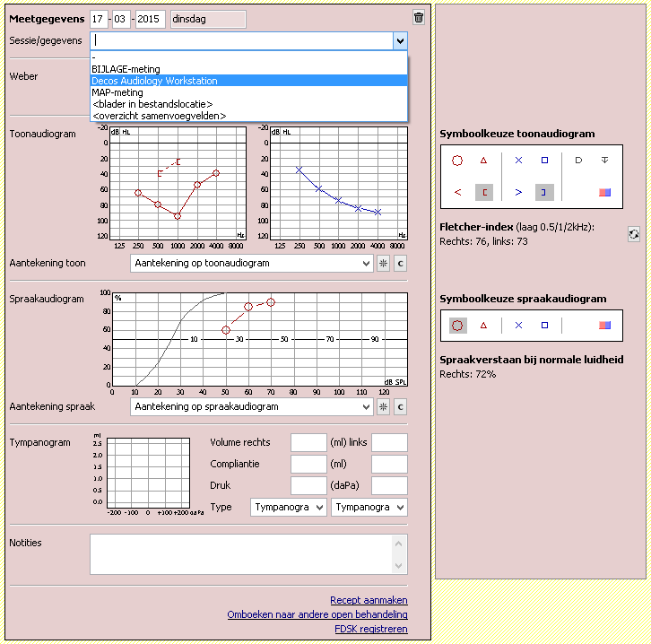The image size is (651, 644).
Task: Click Fletcher-index refresh icon
Action: click(x=634, y=234)
